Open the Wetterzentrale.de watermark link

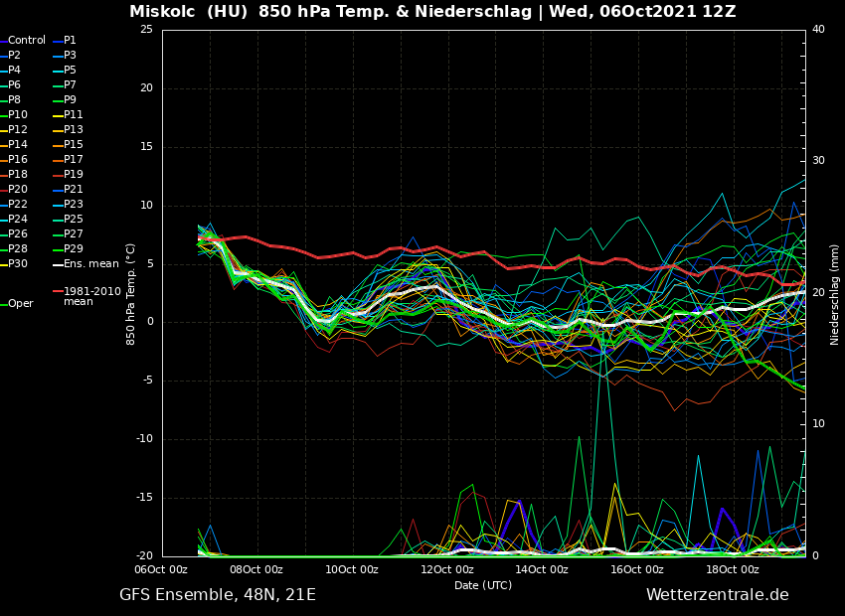point(717,595)
